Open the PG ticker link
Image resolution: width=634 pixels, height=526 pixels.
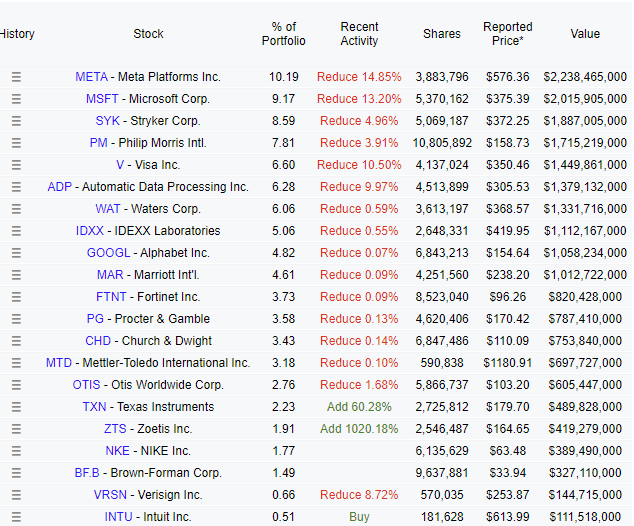[x=95, y=319]
